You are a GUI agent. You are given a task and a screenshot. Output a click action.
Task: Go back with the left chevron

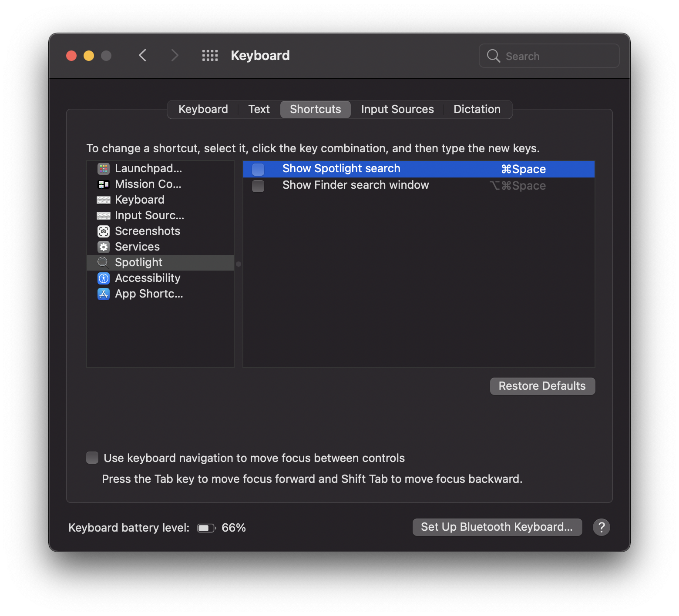(142, 56)
